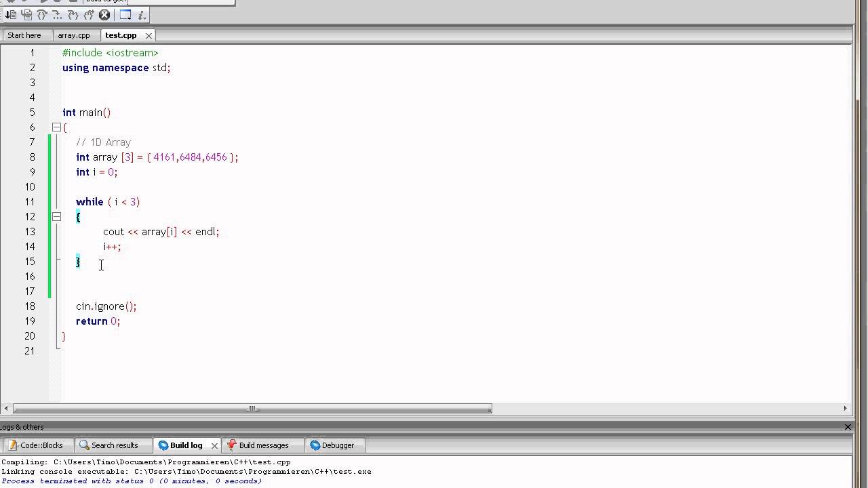This screenshot has height=488, width=868.
Task: Click the 'return 0;' line
Action: point(98,321)
